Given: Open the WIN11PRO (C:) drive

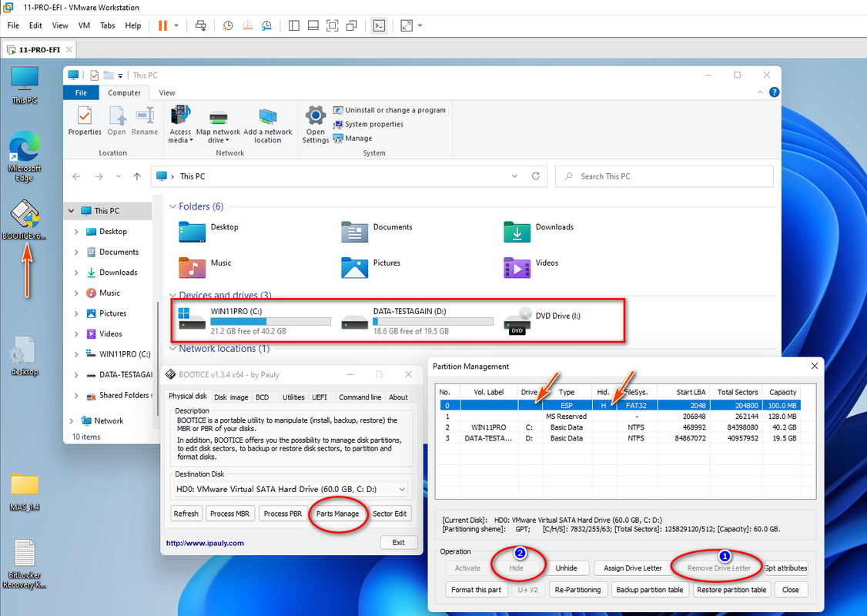Looking at the screenshot, I should coord(254,321).
